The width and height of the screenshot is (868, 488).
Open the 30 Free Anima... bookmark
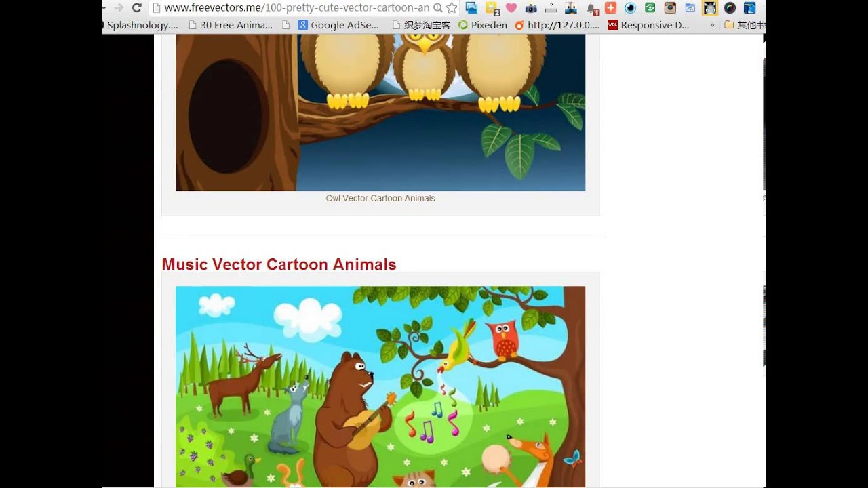tap(231, 25)
